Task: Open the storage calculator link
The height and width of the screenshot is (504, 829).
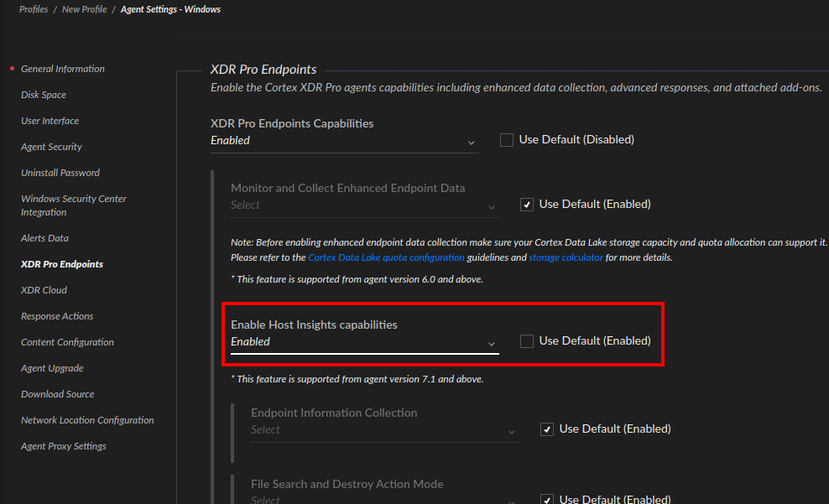Action: tap(566, 258)
